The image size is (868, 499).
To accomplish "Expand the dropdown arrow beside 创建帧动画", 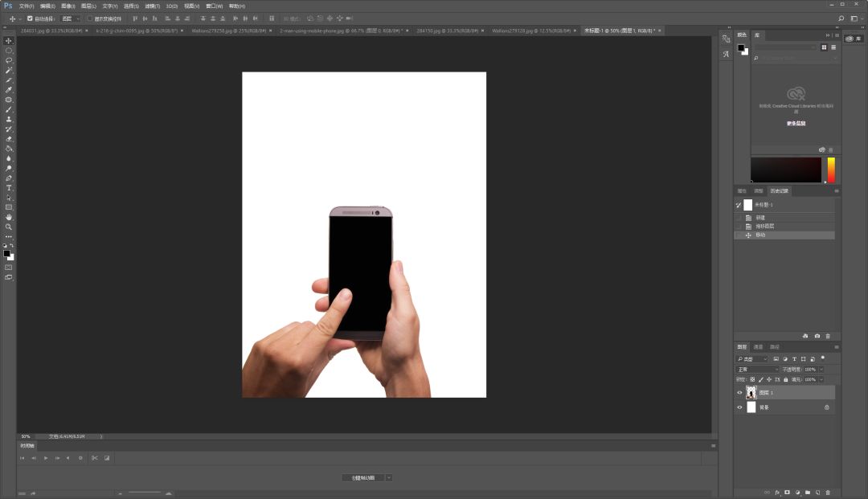I will pos(389,477).
